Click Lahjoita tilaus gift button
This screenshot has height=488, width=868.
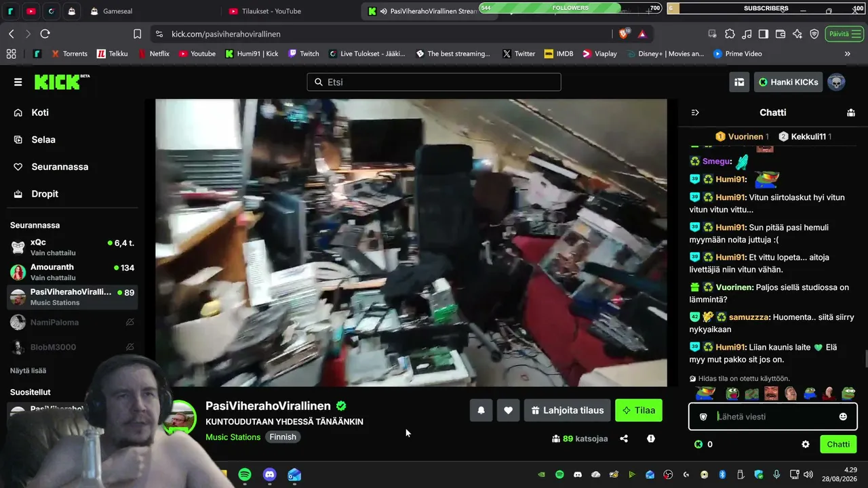568,410
